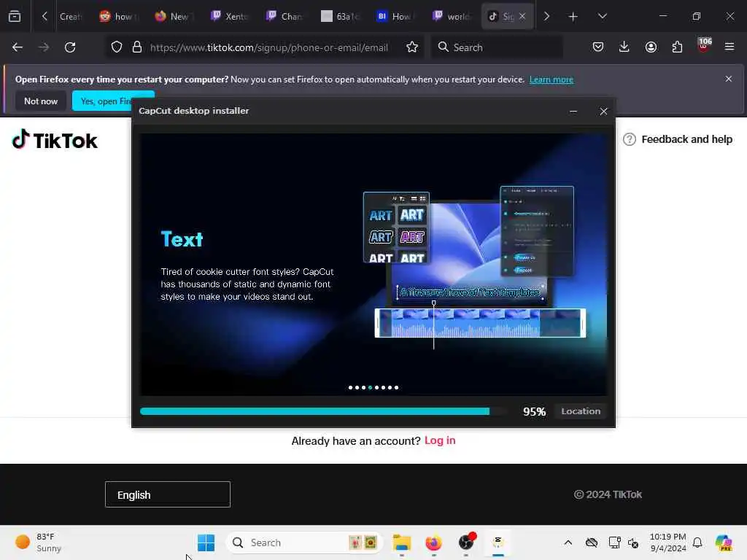Reload the current TikTok page
This screenshot has height=560, width=747.
[70, 47]
